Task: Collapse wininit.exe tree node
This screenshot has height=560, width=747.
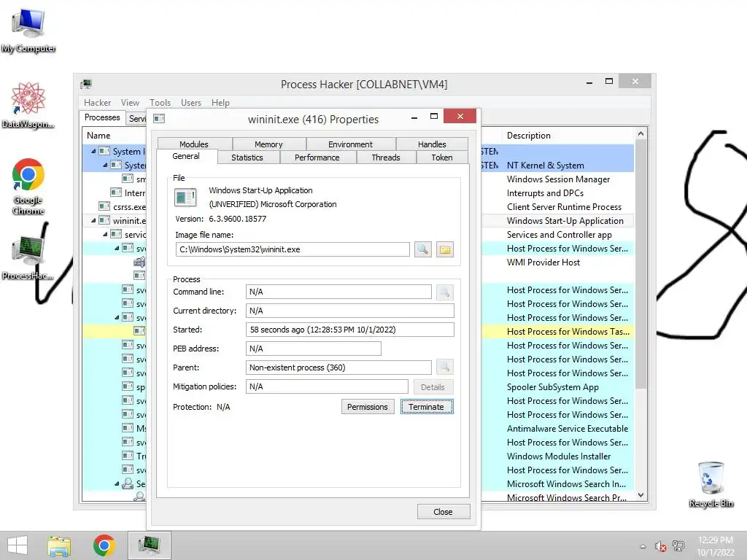Action: tap(93, 220)
